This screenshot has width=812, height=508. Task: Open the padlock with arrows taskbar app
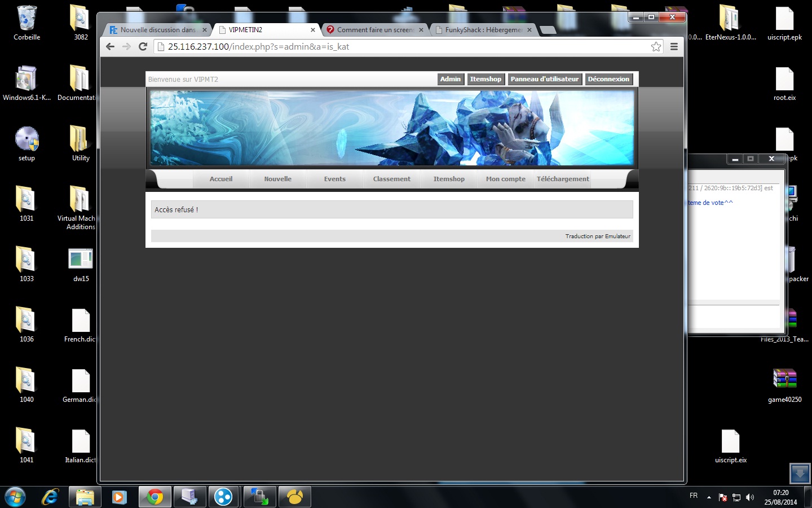pos(259,497)
